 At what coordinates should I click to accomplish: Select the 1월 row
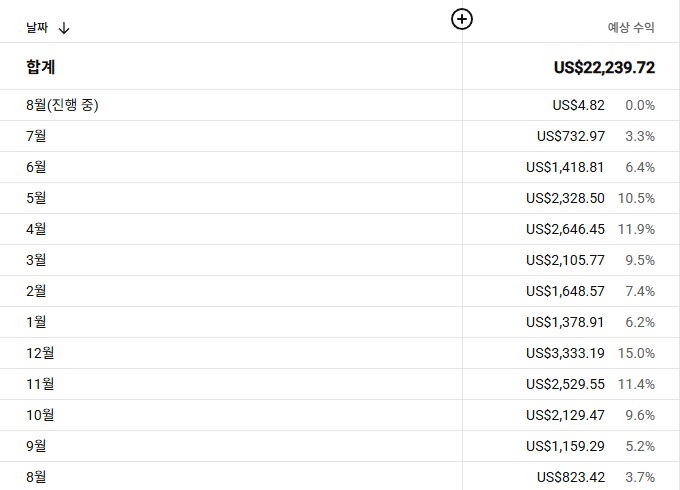click(x=340, y=322)
